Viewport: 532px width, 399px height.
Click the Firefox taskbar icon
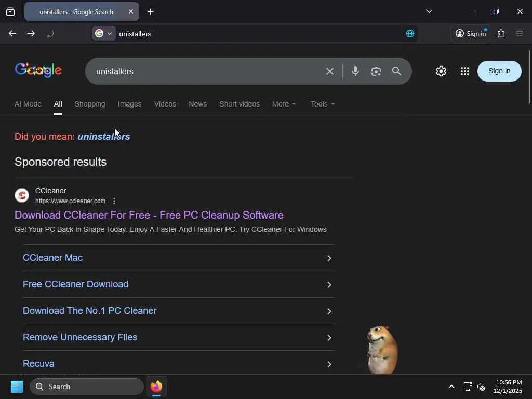(156, 387)
